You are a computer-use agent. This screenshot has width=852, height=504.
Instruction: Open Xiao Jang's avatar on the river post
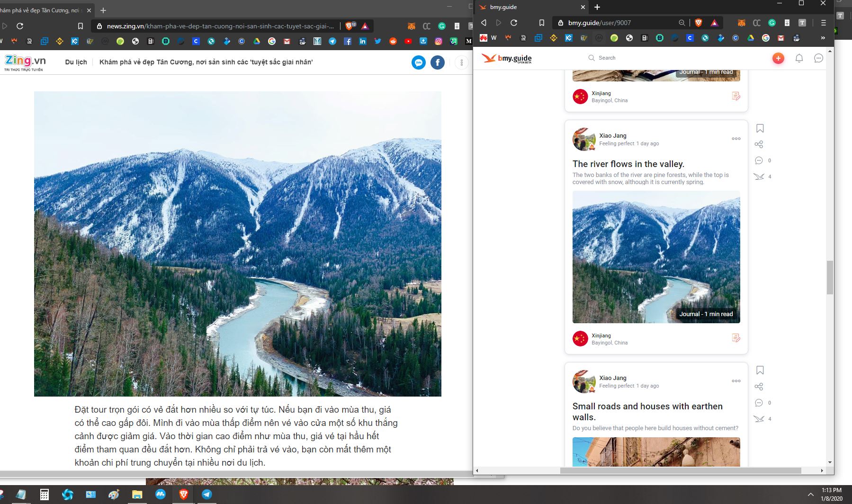[584, 139]
